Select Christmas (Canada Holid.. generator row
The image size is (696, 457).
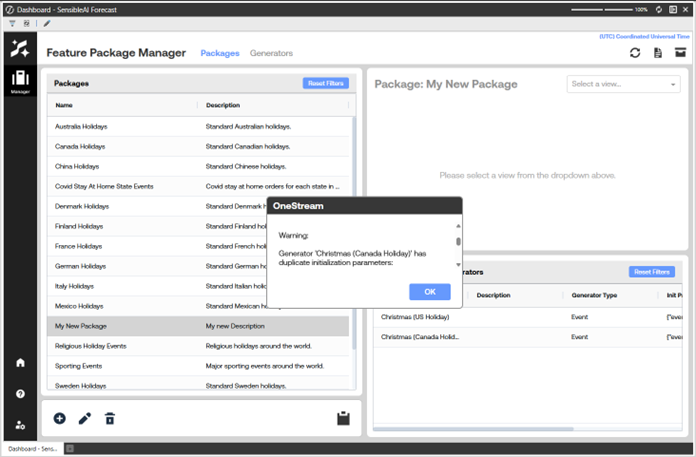528,337
